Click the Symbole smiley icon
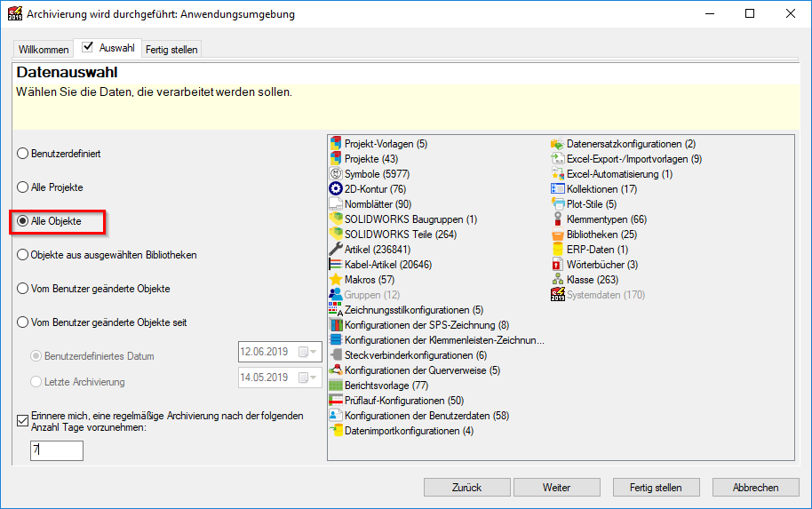 [336, 174]
